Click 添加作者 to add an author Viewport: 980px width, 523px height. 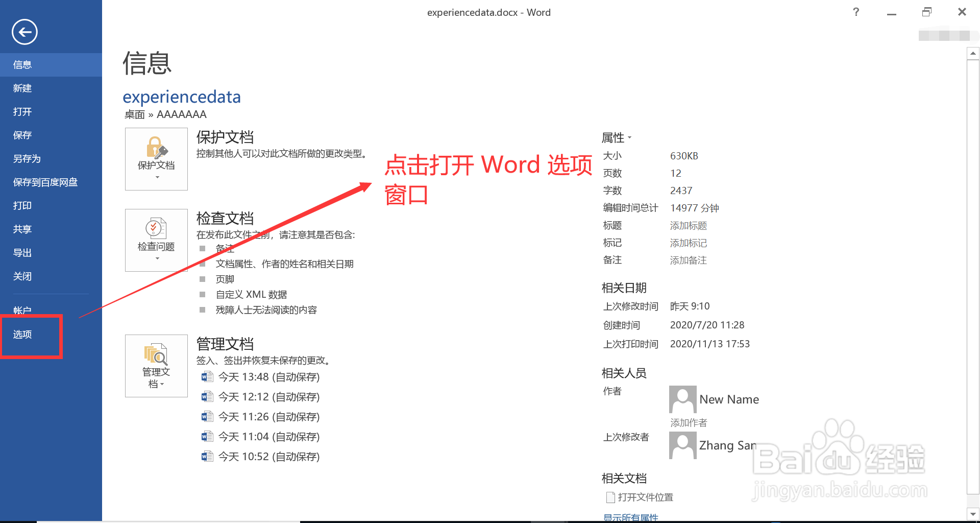(689, 423)
